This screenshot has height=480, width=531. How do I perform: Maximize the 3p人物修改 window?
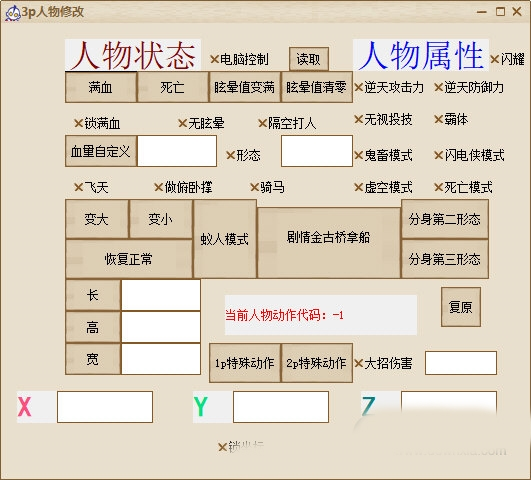coord(500,12)
